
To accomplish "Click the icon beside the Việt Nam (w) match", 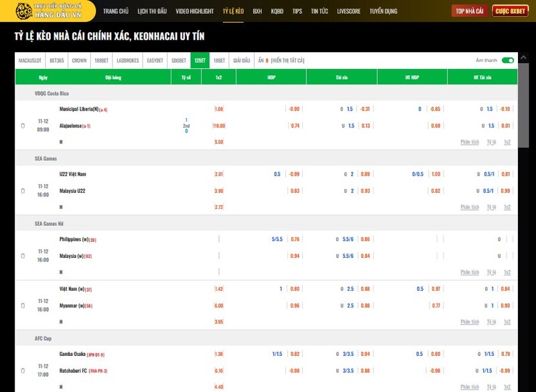I will pos(23,305).
